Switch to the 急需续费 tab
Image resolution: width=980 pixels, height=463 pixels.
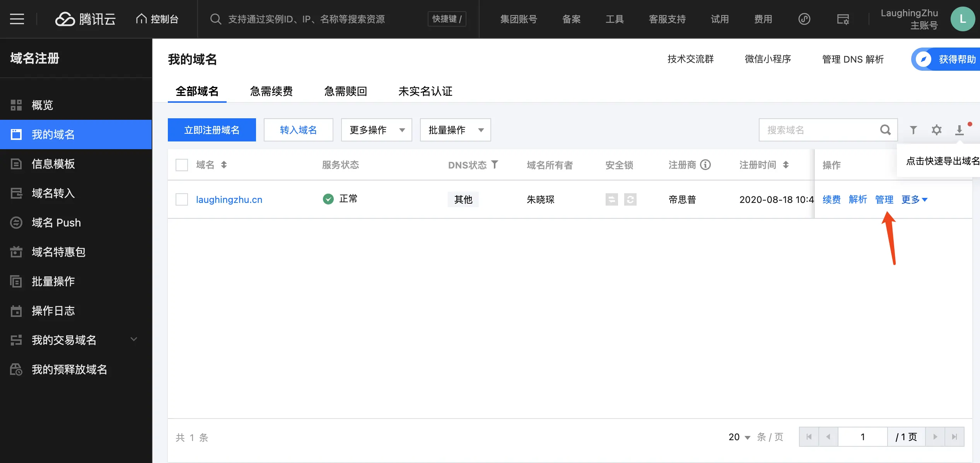[271, 91]
